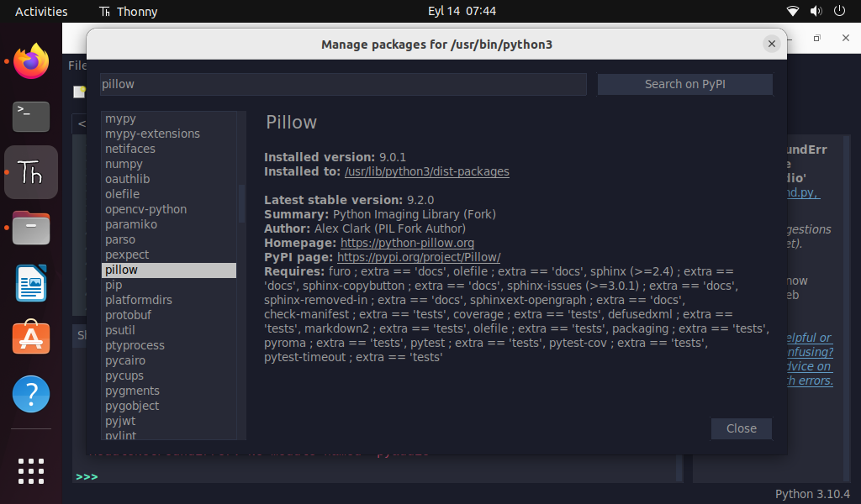Image resolution: width=861 pixels, height=504 pixels.
Task: Click the network status icon
Action: [792, 12]
